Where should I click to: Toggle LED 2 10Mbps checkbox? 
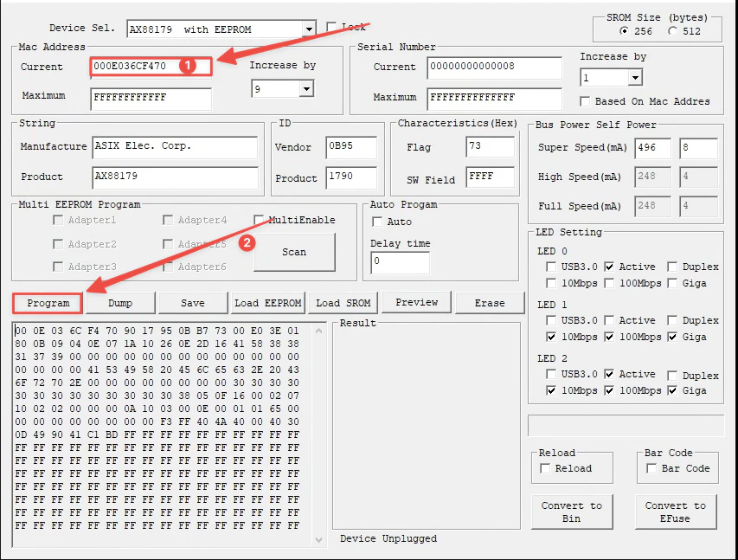click(551, 390)
